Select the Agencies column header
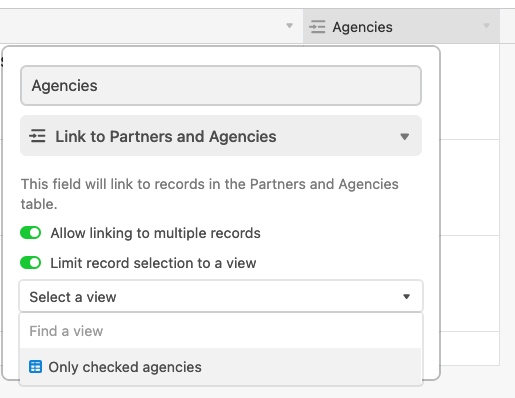The height and width of the screenshot is (398, 515). 401,26
